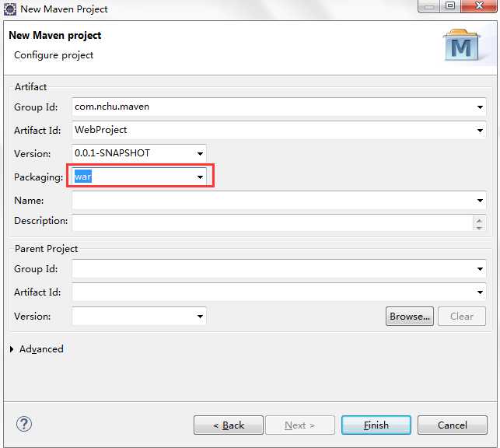Click the Finish button
Viewport: 500px width, 448px height.
tap(376, 425)
